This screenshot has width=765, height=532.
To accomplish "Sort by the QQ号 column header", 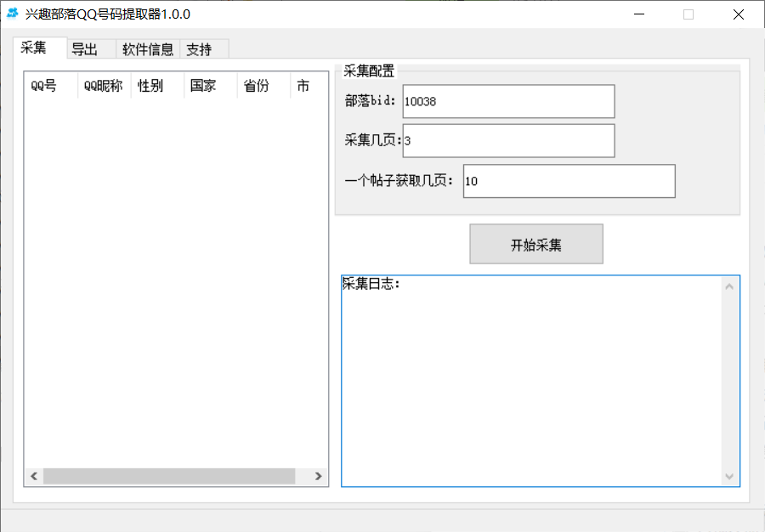I will pyautogui.click(x=51, y=86).
